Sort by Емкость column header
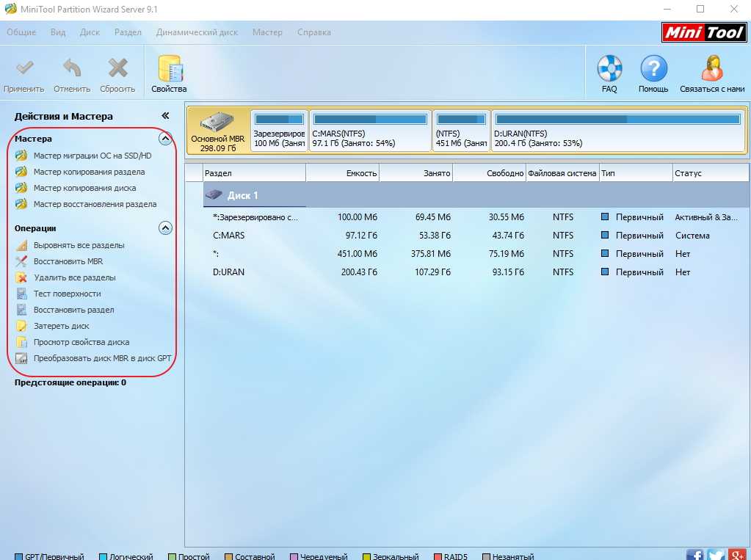Image resolution: width=751 pixels, height=560 pixels. point(342,173)
